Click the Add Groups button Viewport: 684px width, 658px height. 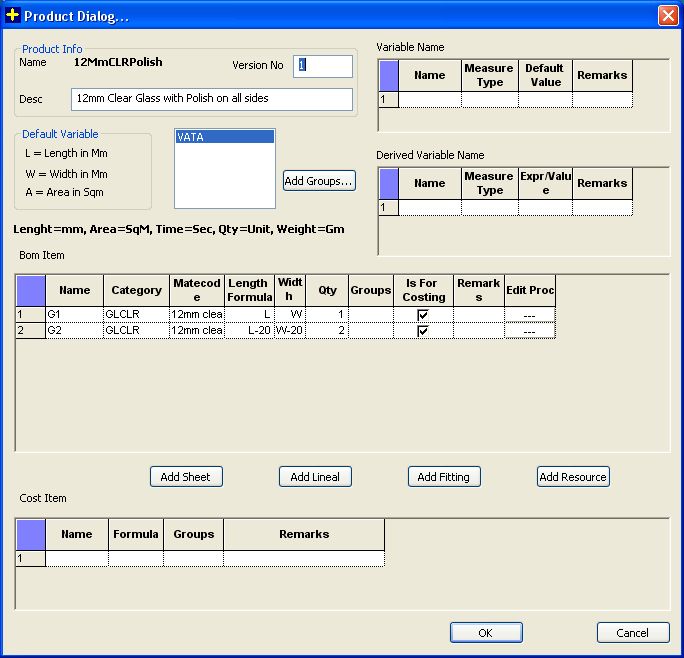(319, 181)
